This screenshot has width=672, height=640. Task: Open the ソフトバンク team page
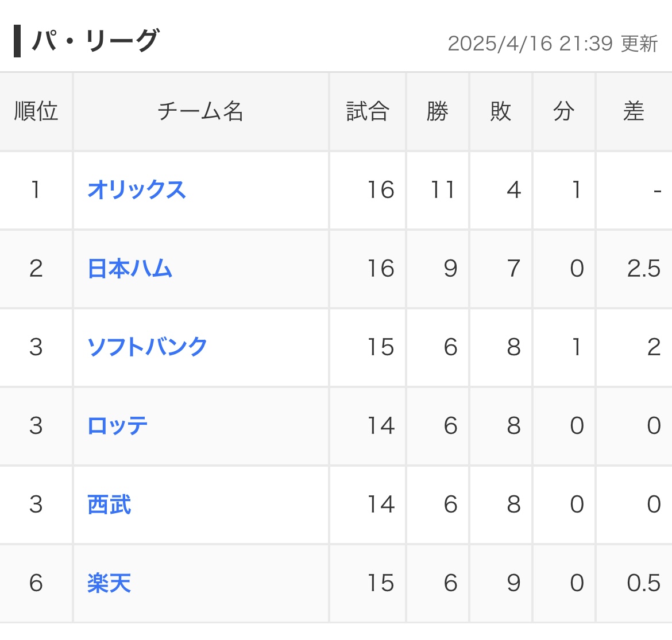[x=147, y=347]
